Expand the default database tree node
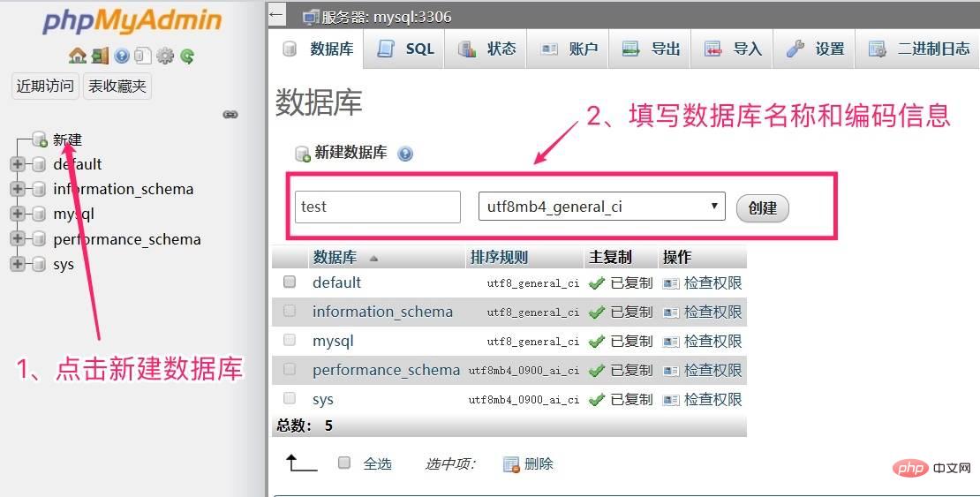Viewport: 980px width, 497px height. (x=18, y=164)
